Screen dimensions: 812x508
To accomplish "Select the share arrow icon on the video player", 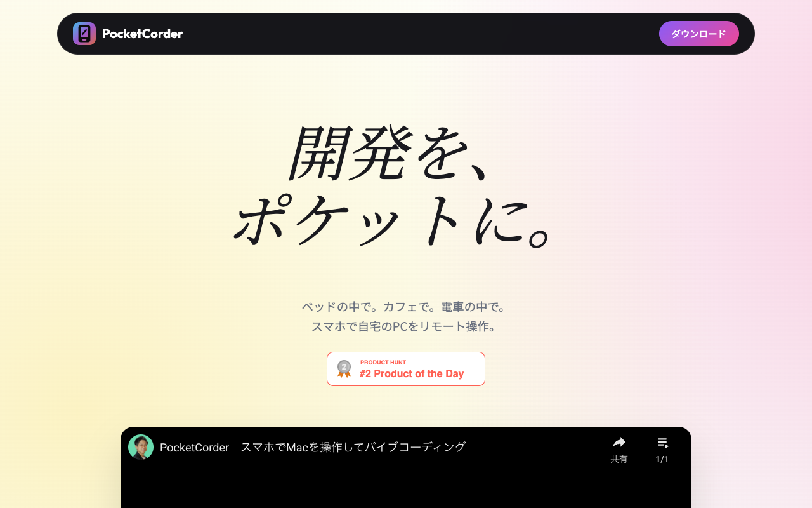I will point(619,442).
